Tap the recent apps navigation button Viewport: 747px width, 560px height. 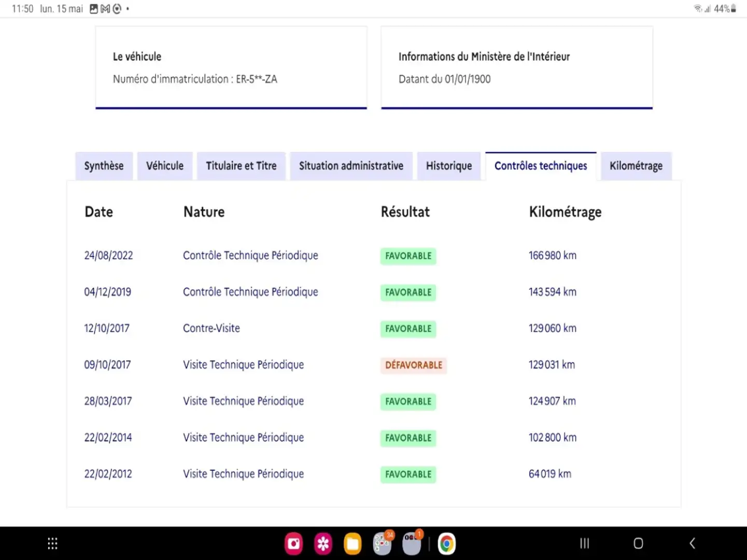(584, 543)
